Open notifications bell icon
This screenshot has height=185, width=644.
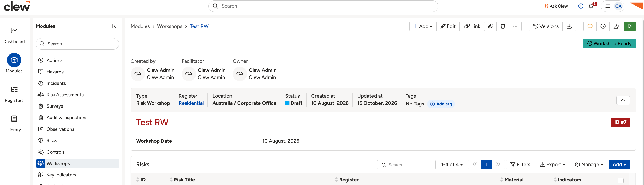click(x=591, y=6)
